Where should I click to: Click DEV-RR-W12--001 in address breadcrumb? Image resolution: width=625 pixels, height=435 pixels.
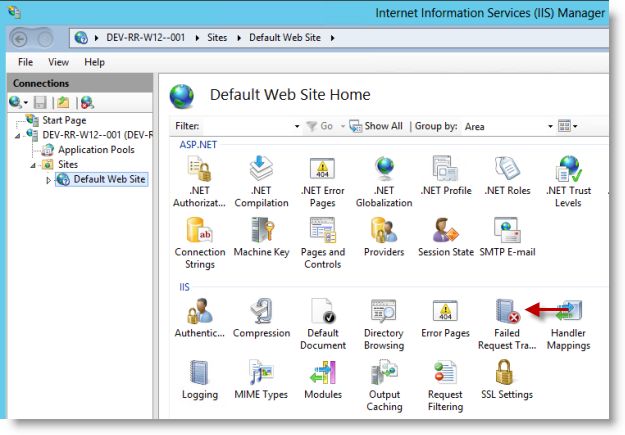click(x=145, y=38)
